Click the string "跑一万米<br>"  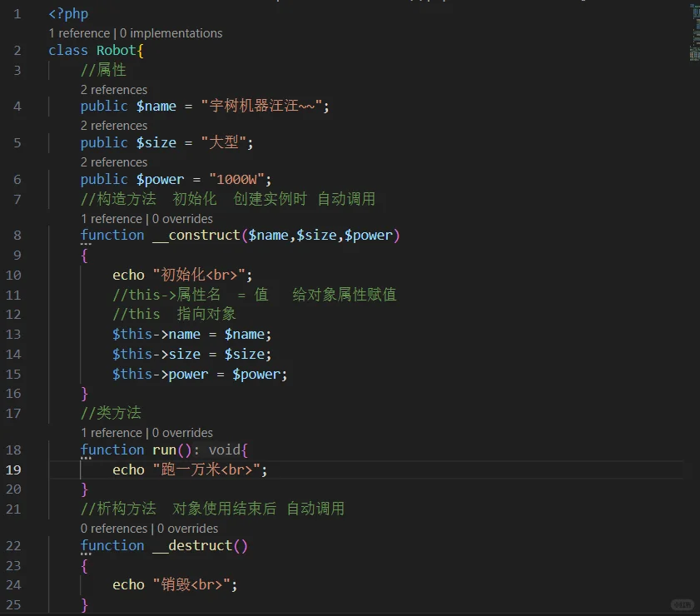click(x=206, y=470)
